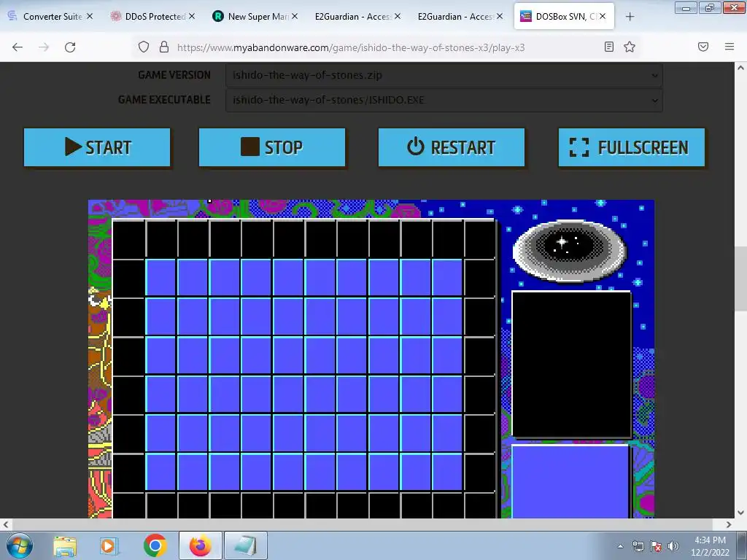Toggle reader view icon in address bar
747x560 pixels.
click(x=609, y=47)
